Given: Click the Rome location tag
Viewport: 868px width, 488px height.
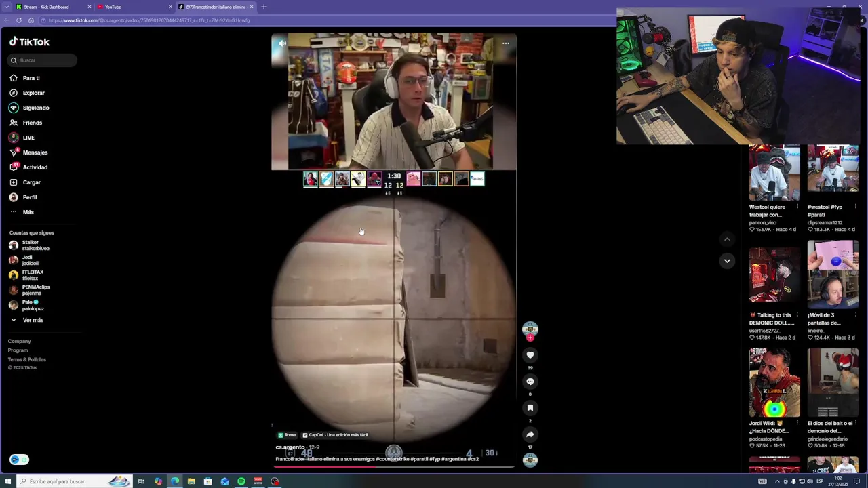Looking at the screenshot, I should click(x=287, y=435).
